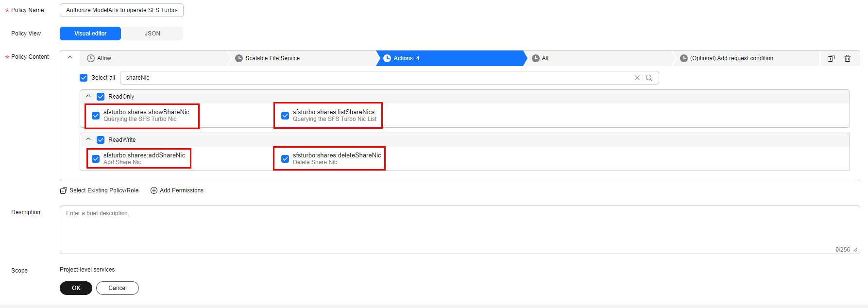Click the 'Delete Share Nic' description
Viewport: 868px width, 308px height.
tap(315, 162)
